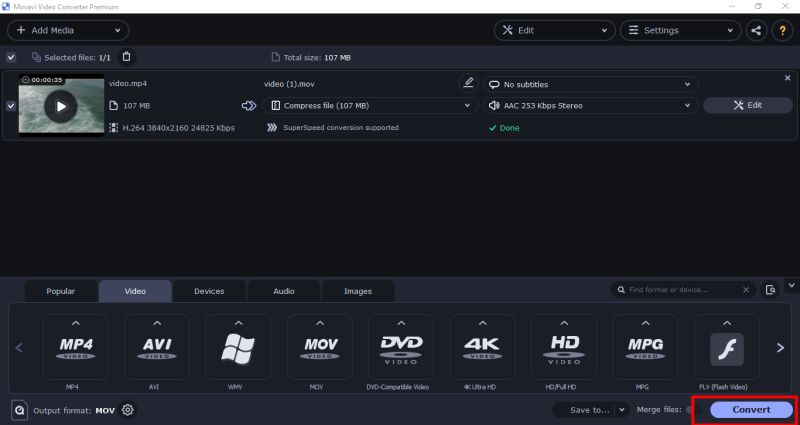The width and height of the screenshot is (800, 425).
Task: Switch to the Images tab
Action: (x=358, y=291)
